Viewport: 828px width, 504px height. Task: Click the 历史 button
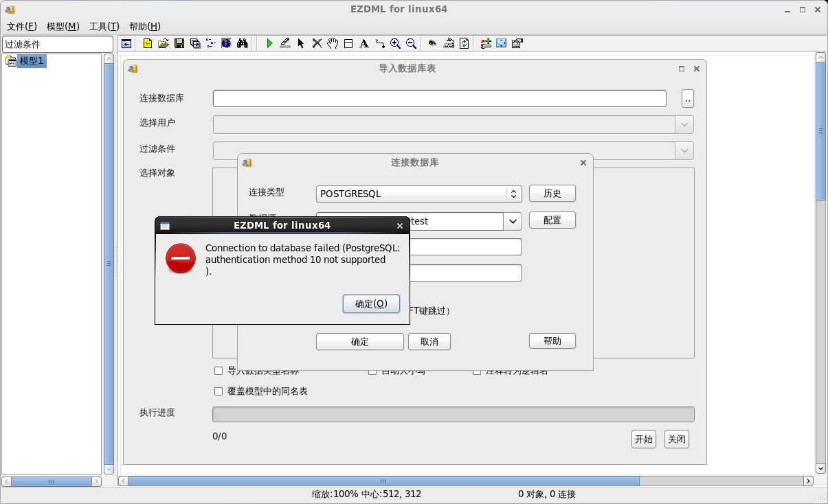tap(552, 194)
